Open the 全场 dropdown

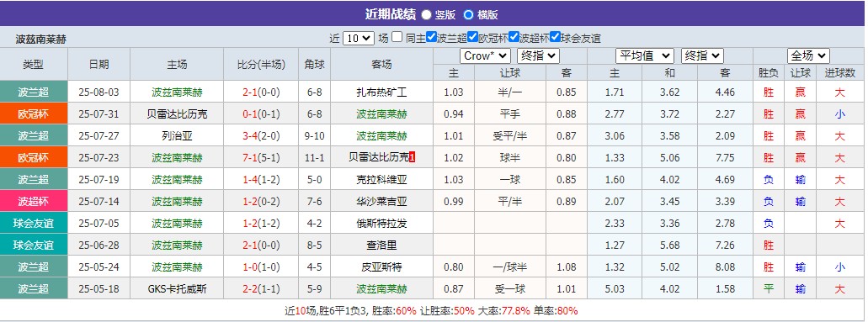pos(808,55)
